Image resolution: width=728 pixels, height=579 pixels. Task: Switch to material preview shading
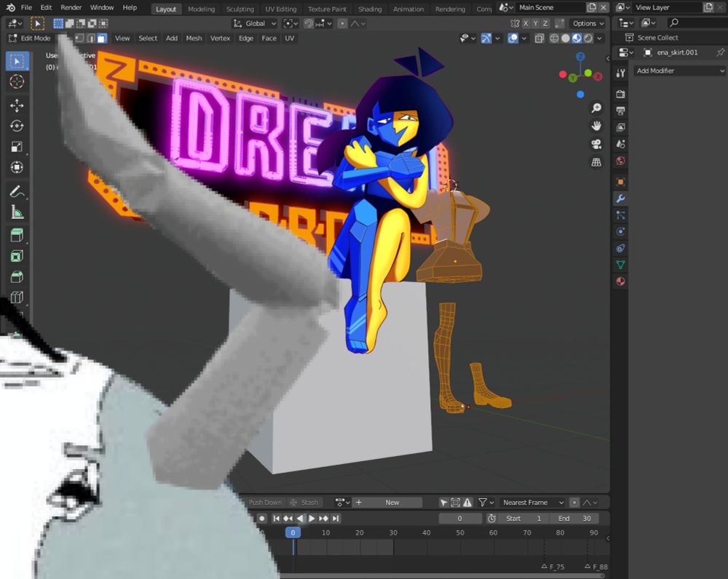pos(577,39)
